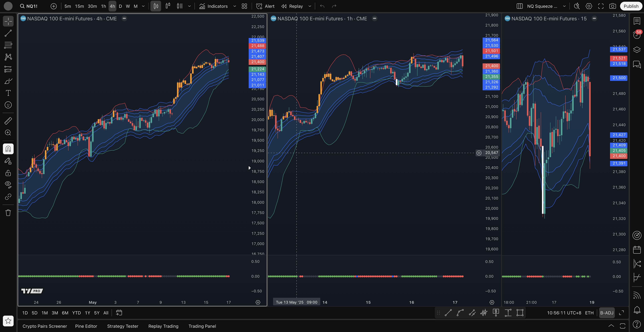Expand the timeframe interval dropdown arrow

tap(143, 6)
